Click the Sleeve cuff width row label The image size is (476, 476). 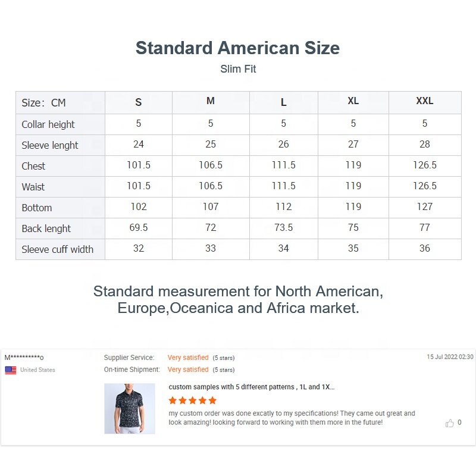(x=57, y=249)
